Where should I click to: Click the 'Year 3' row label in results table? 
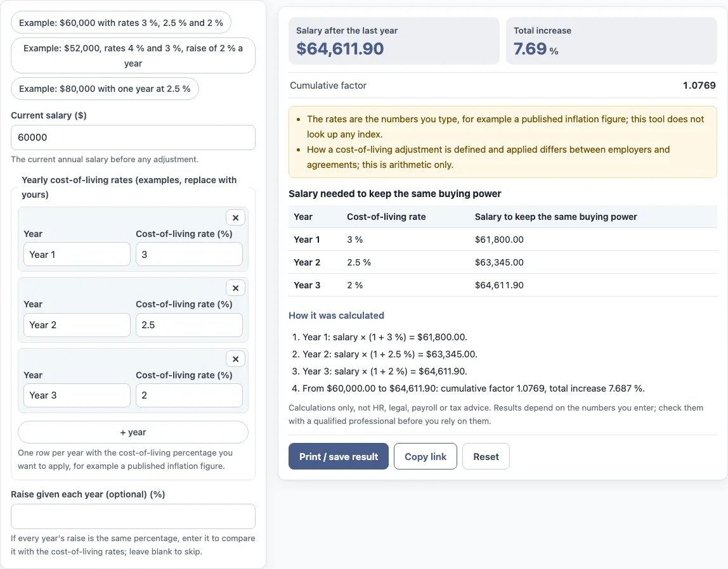coord(307,284)
